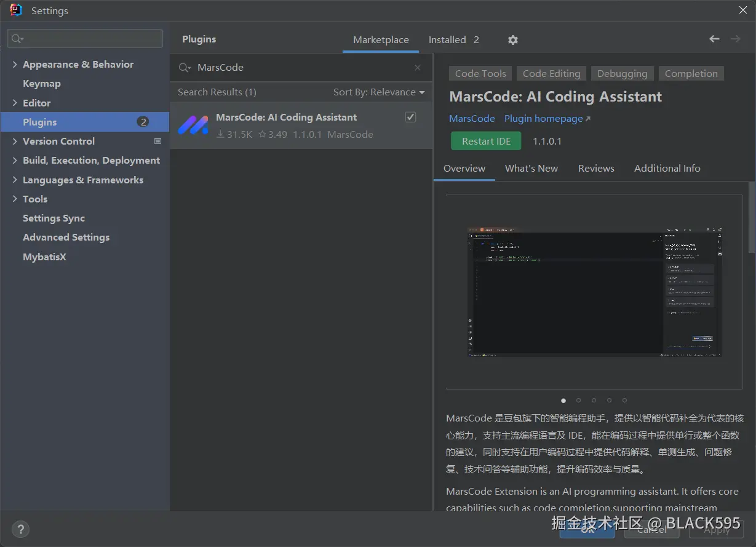The width and height of the screenshot is (756, 547).
Task: Expand the Version Control section
Action: 15,142
